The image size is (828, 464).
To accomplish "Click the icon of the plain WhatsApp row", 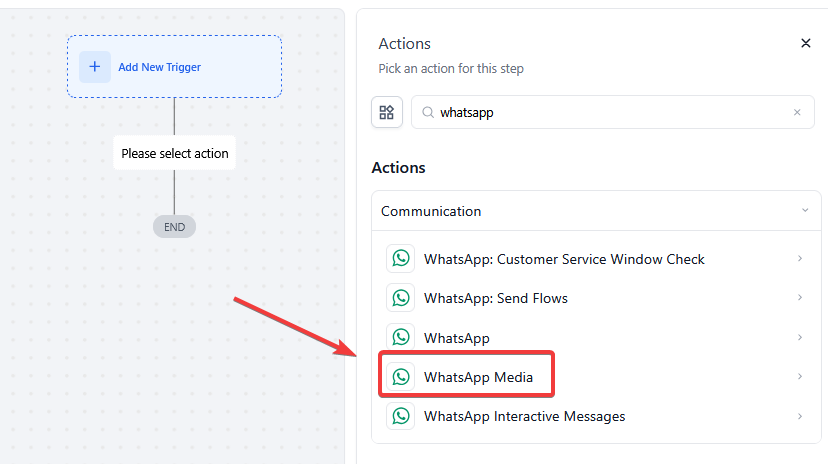I will click(x=401, y=337).
